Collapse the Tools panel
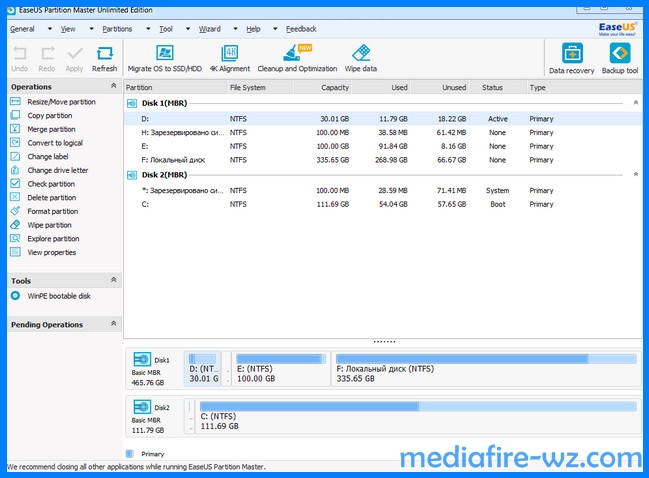 tap(113, 280)
